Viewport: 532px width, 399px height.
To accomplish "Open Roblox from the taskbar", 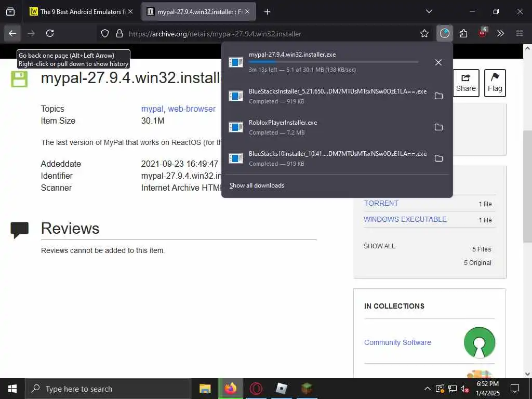I will point(282,389).
